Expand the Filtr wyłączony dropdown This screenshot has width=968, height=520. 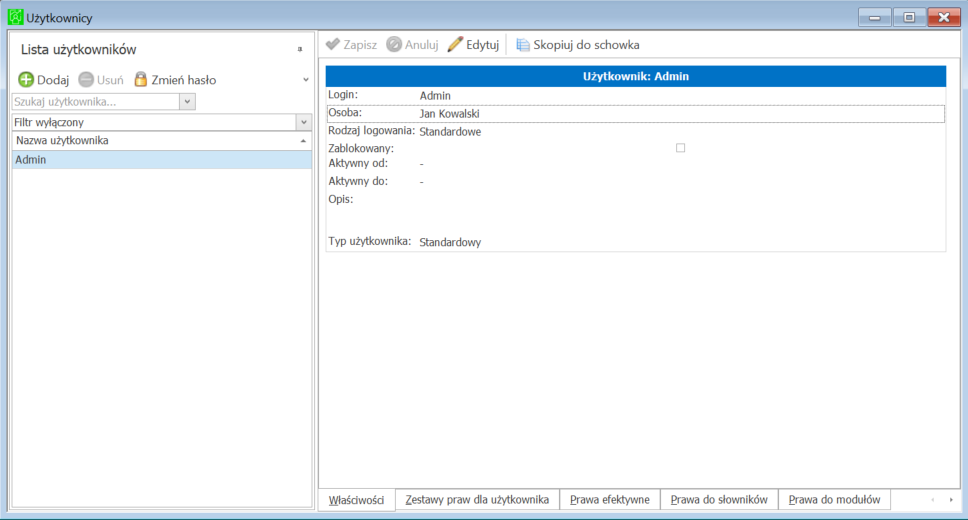[304, 122]
